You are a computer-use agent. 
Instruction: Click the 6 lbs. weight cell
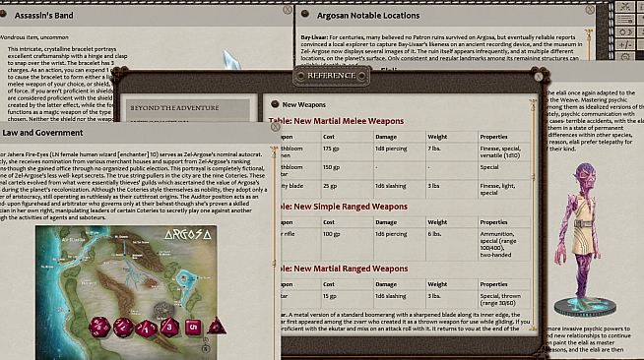[452, 244]
